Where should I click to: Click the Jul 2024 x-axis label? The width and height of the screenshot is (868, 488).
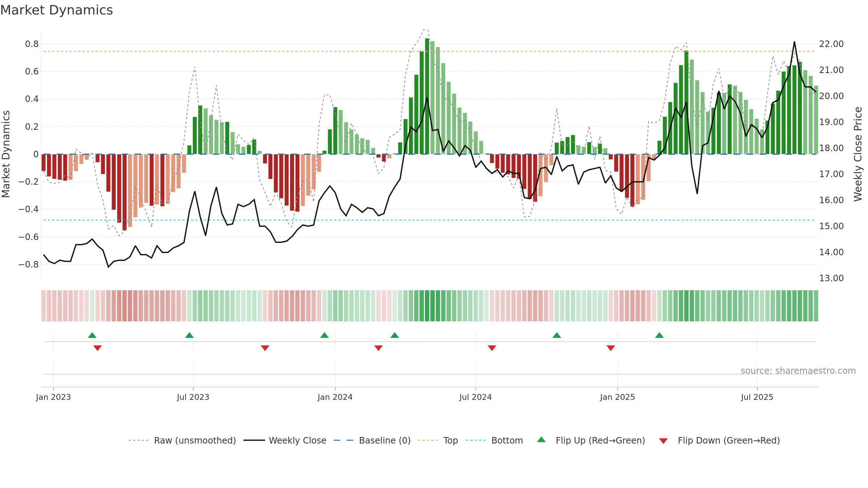click(x=476, y=397)
